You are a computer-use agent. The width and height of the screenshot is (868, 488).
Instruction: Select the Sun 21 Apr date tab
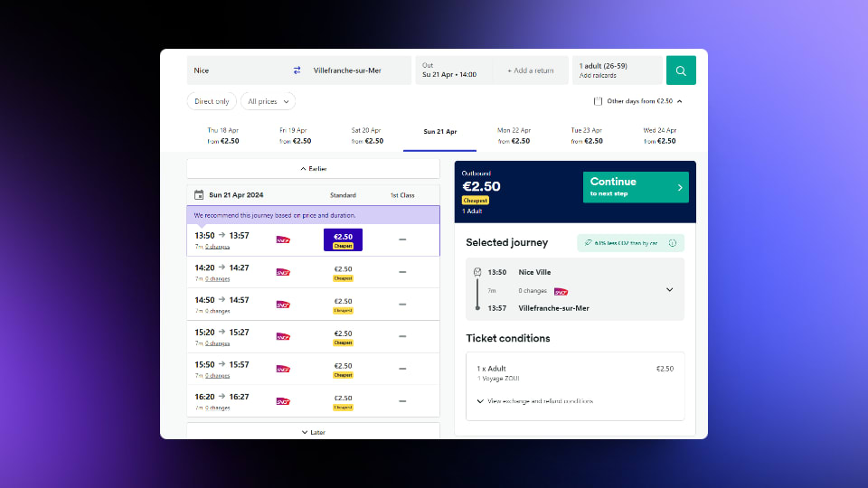tap(439, 136)
